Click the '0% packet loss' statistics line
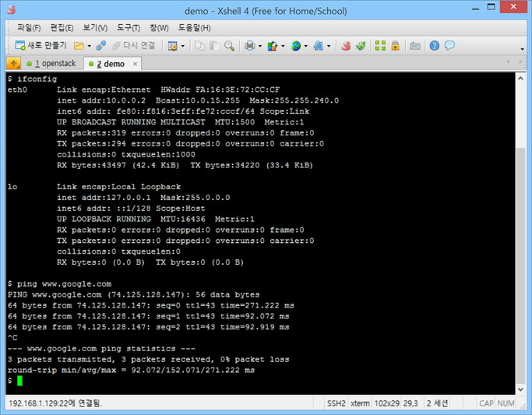Viewport: 532px width, 415px height. [148, 360]
